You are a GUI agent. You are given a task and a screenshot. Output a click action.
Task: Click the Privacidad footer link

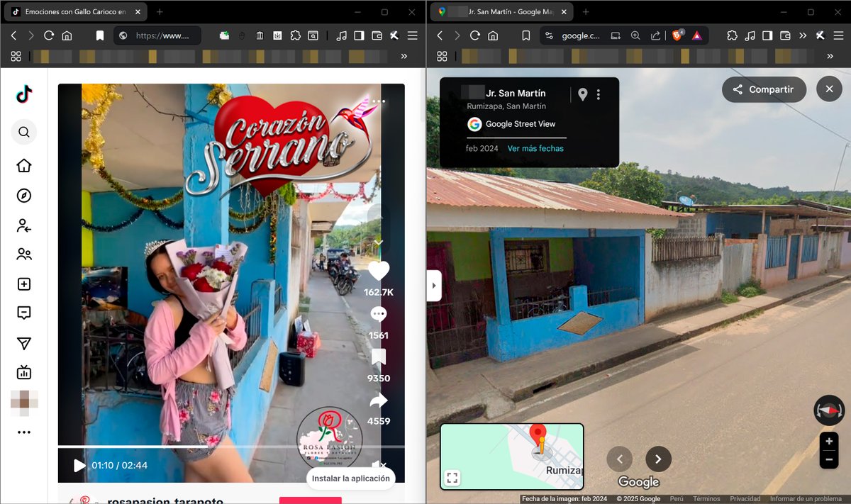click(x=745, y=499)
